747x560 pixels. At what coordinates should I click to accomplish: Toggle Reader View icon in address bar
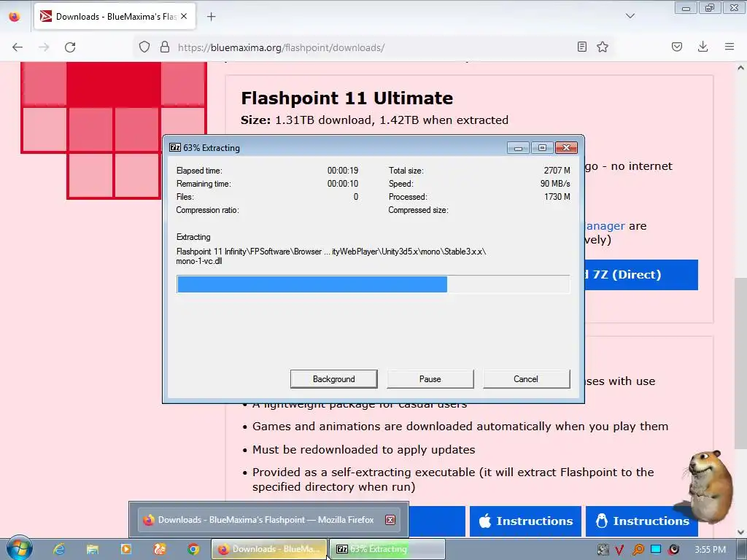pyautogui.click(x=581, y=47)
